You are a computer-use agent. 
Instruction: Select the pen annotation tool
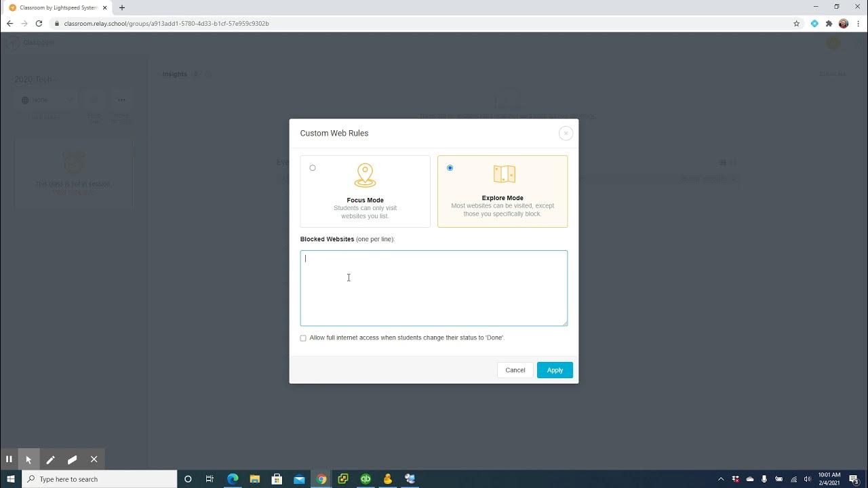click(50, 459)
